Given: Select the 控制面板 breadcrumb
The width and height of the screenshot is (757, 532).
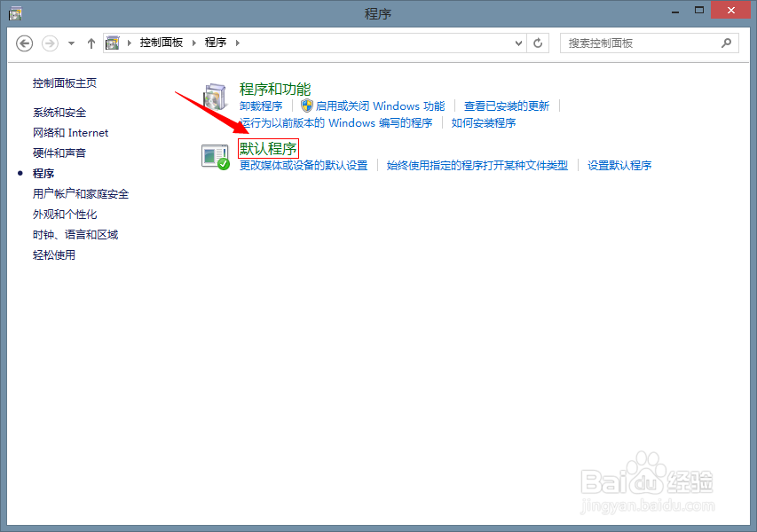Looking at the screenshot, I should point(162,43).
